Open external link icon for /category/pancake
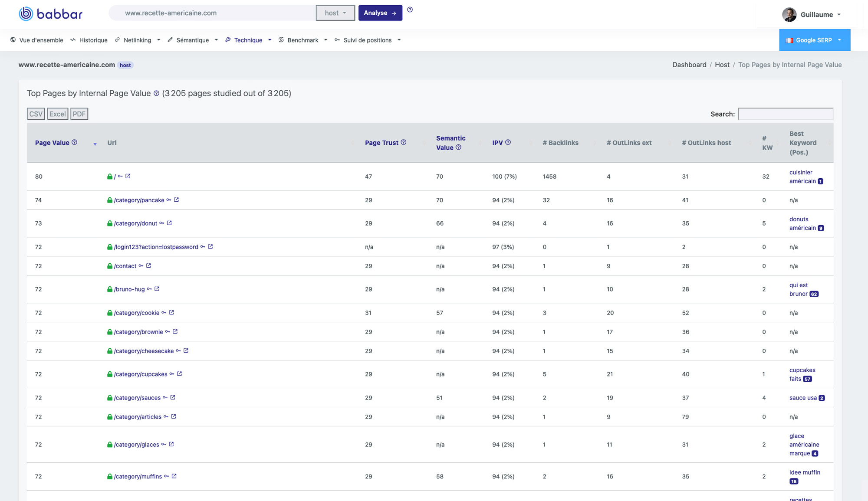This screenshot has height=501, width=868. coord(177,200)
